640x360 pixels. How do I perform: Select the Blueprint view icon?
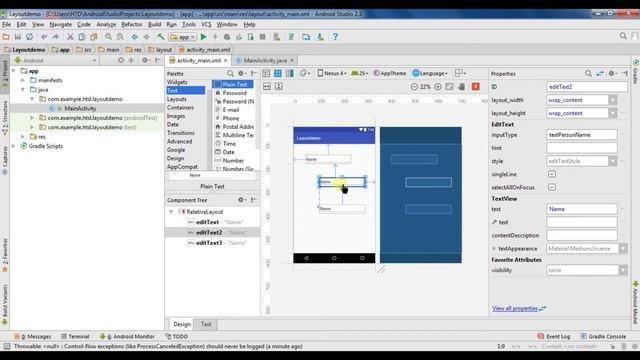(x=278, y=73)
